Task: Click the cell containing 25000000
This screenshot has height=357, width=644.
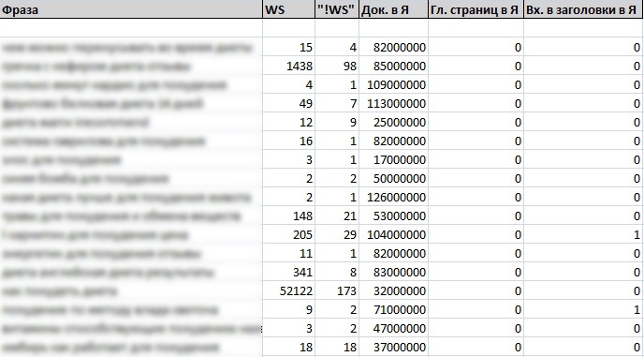Action: pos(393,122)
